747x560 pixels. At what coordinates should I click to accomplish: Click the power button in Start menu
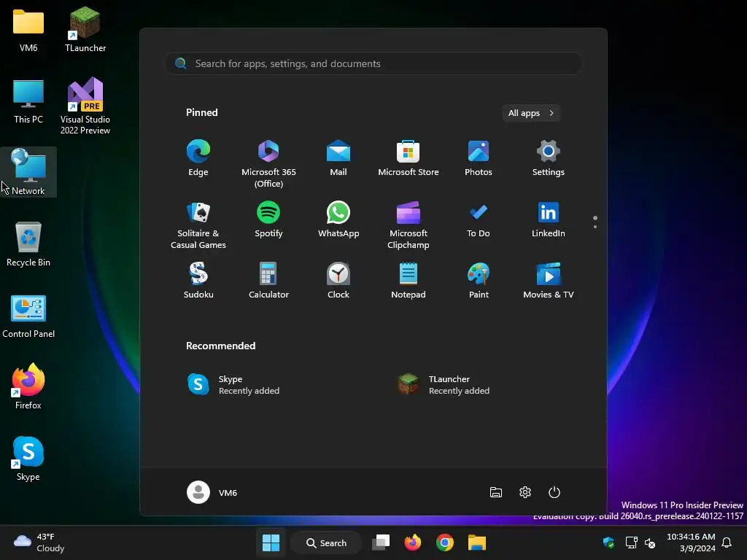(x=554, y=492)
